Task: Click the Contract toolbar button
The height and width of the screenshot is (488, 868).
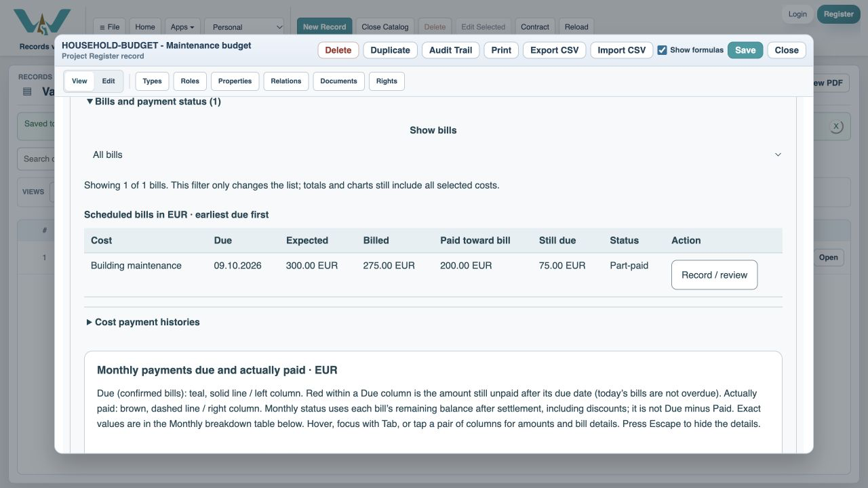Action: [535, 27]
